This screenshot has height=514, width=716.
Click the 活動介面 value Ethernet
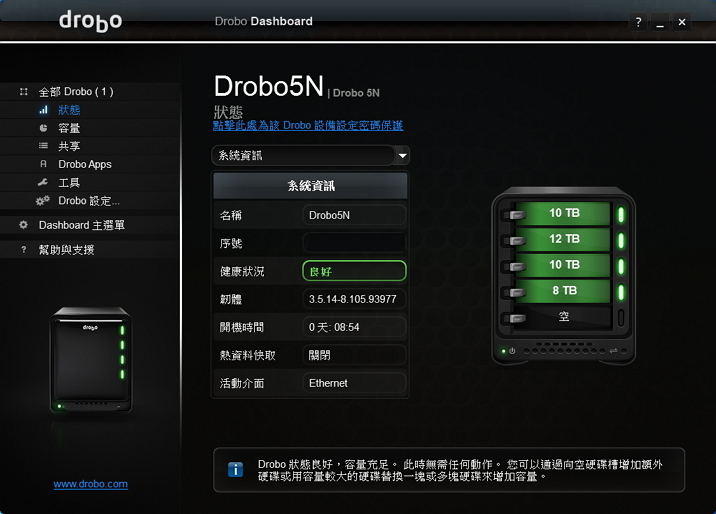(354, 383)
